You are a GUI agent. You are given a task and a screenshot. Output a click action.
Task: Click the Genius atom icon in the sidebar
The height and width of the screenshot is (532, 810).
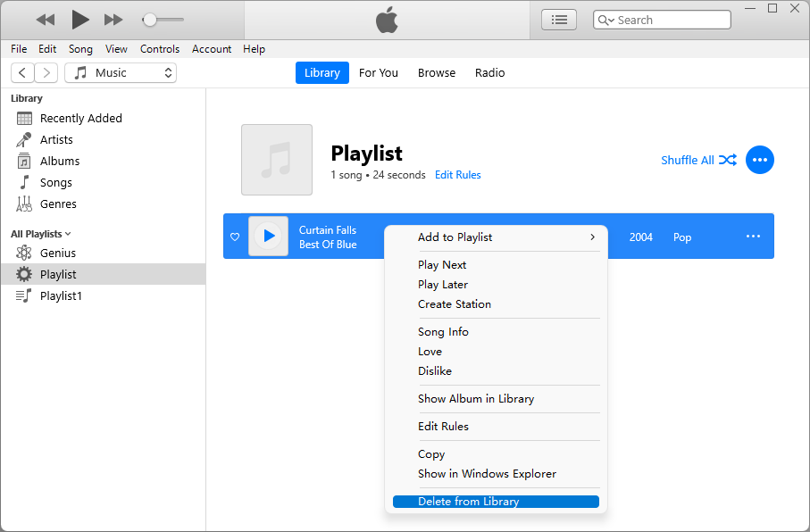24,253
